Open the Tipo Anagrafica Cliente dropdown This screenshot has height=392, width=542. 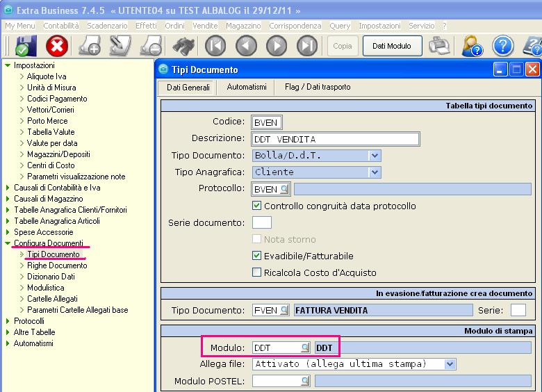tap(375, 172)
